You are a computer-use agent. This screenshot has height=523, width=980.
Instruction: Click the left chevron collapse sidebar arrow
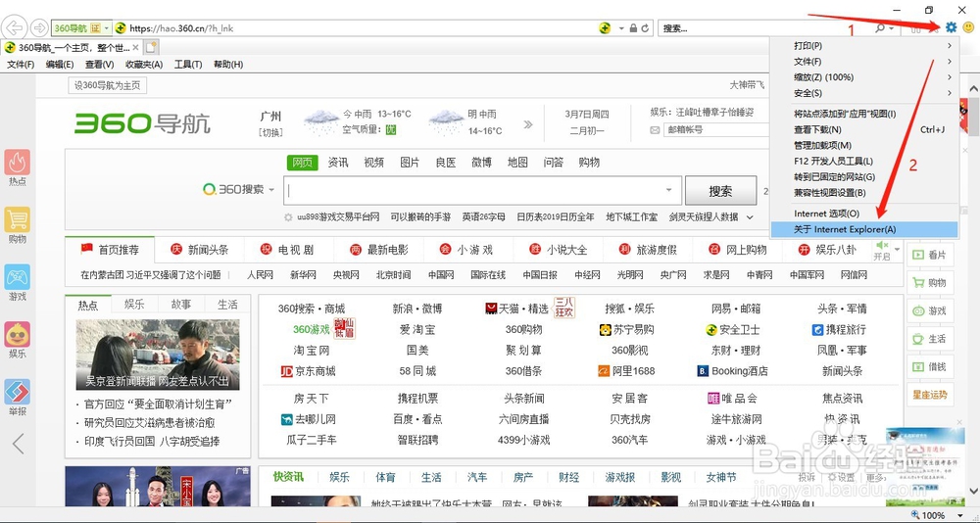18,444
